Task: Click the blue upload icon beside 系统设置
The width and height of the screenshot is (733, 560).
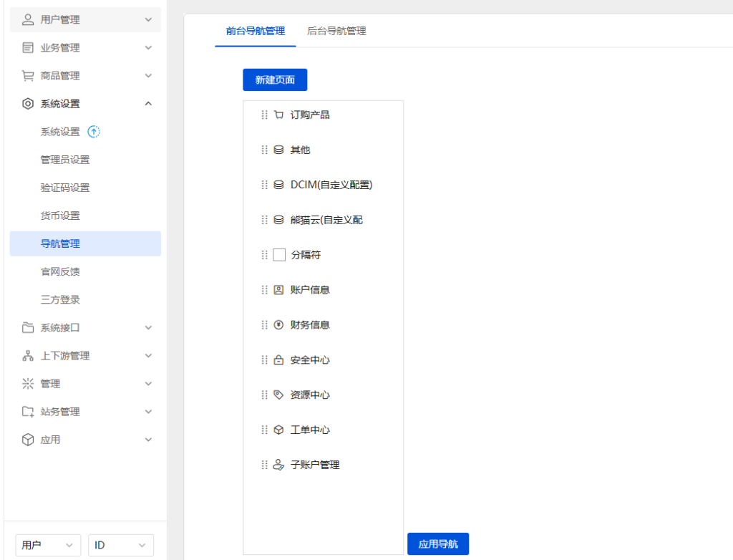Action: pos(94,131)
